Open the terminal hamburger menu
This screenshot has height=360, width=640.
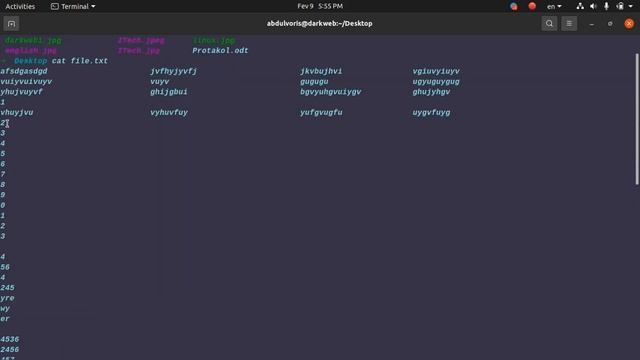569,24
